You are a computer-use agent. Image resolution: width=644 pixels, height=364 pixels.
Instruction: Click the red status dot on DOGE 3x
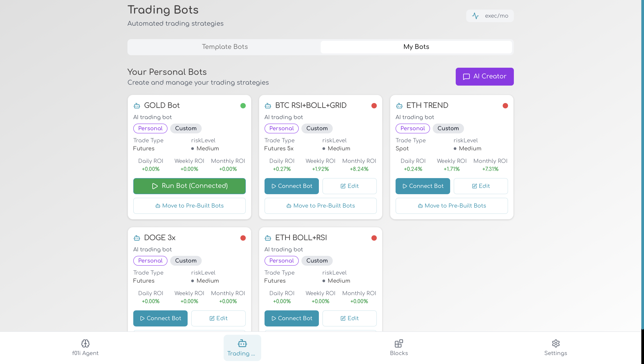tap(243, 238)
